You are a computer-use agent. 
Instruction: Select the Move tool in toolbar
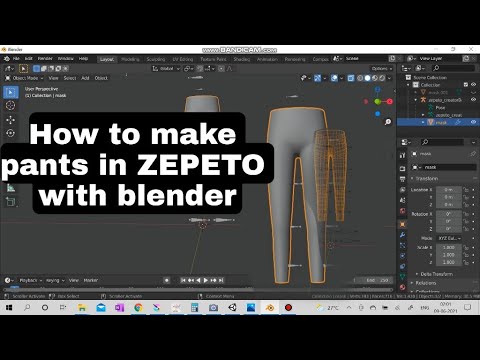[x=11, y=119]
